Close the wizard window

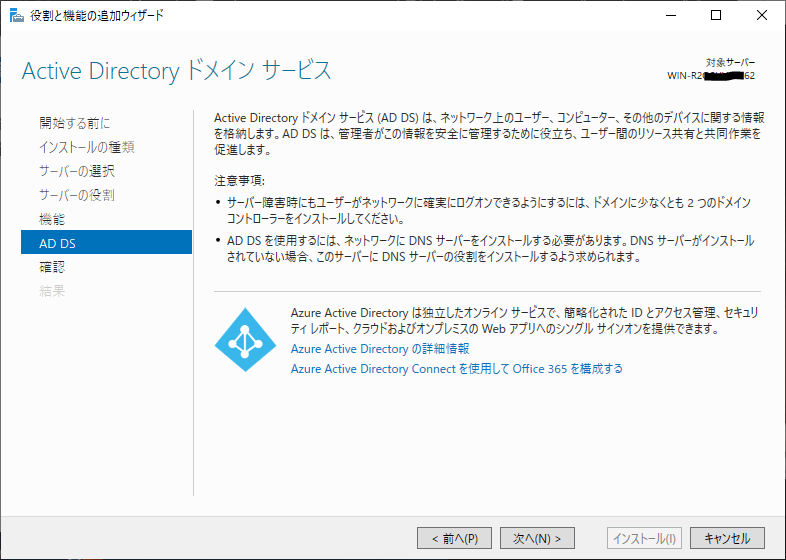762,16
